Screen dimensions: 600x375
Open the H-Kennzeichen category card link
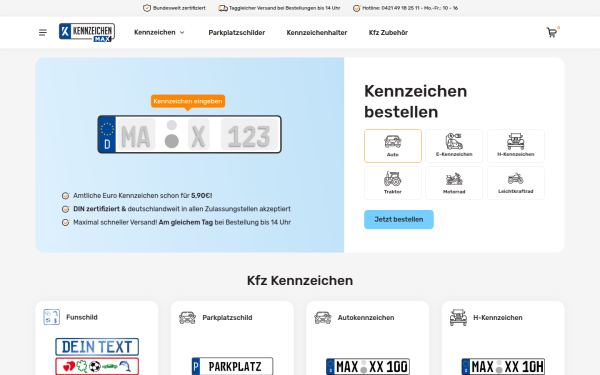tap(498, 318)
